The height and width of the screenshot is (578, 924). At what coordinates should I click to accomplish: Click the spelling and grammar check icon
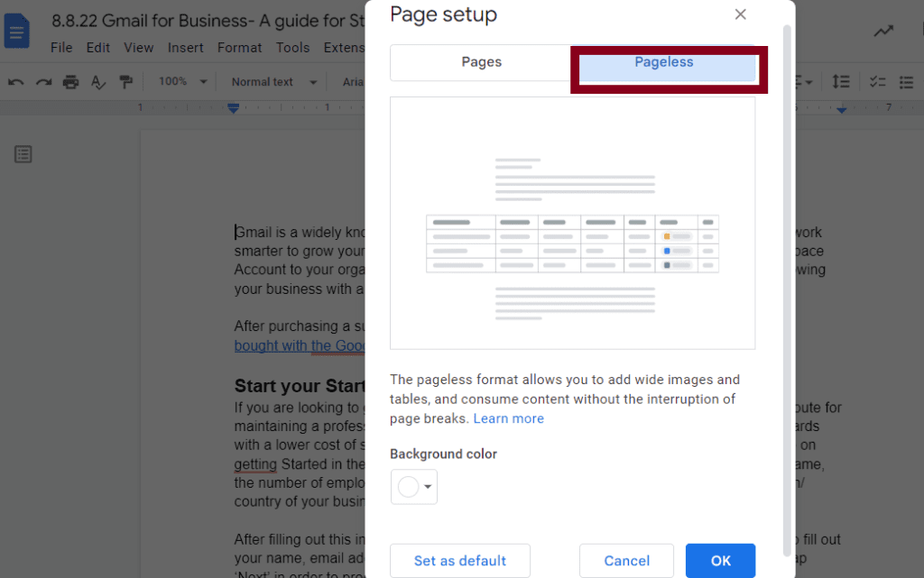pyautogui.click(x=98, y=82)
